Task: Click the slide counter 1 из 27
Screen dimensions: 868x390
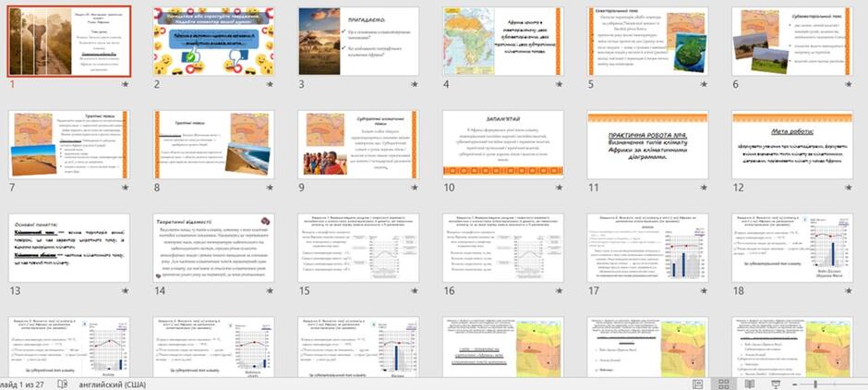Action: pos(21,384)
